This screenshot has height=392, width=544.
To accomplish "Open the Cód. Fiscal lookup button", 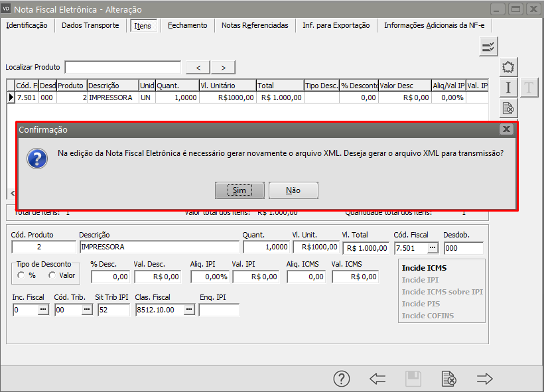I will [433, 247].
